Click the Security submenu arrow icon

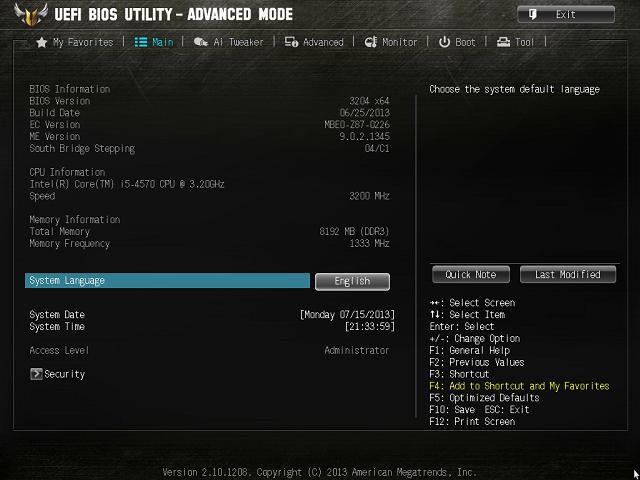tap(36, 374)
